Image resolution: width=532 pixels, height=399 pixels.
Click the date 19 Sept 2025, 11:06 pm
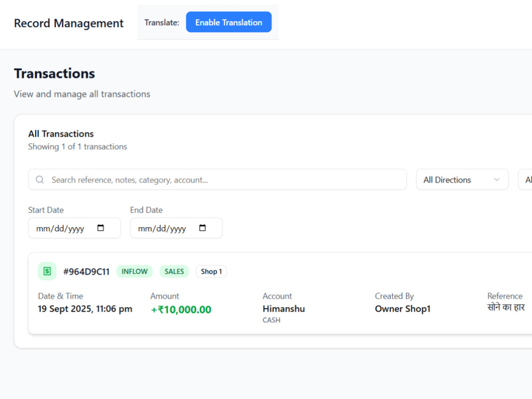[x=85, y=309]
